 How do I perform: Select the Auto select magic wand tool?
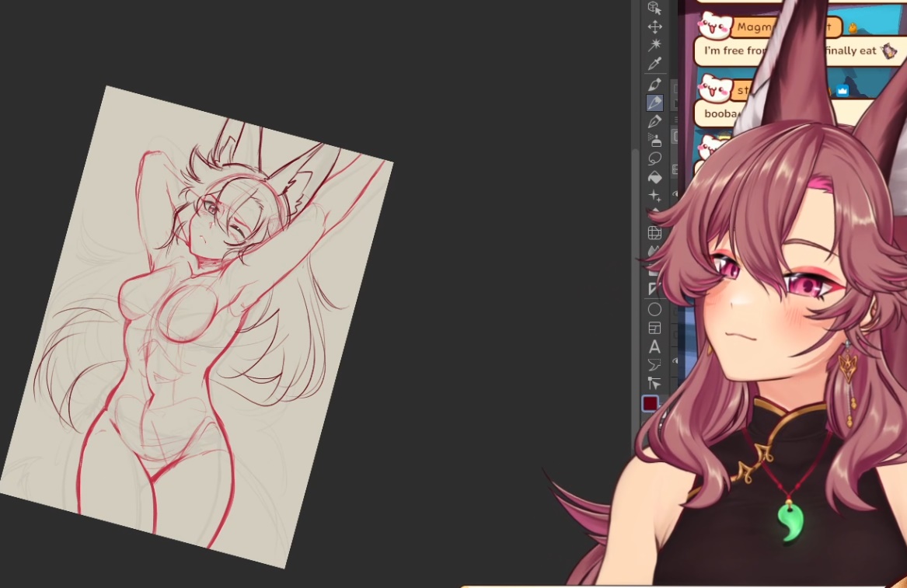pos(655,44)
